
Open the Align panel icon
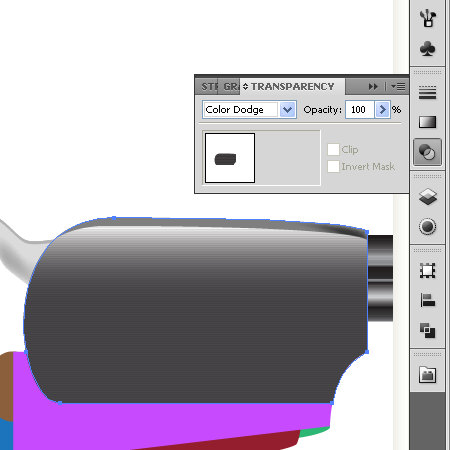pos(427,300)
